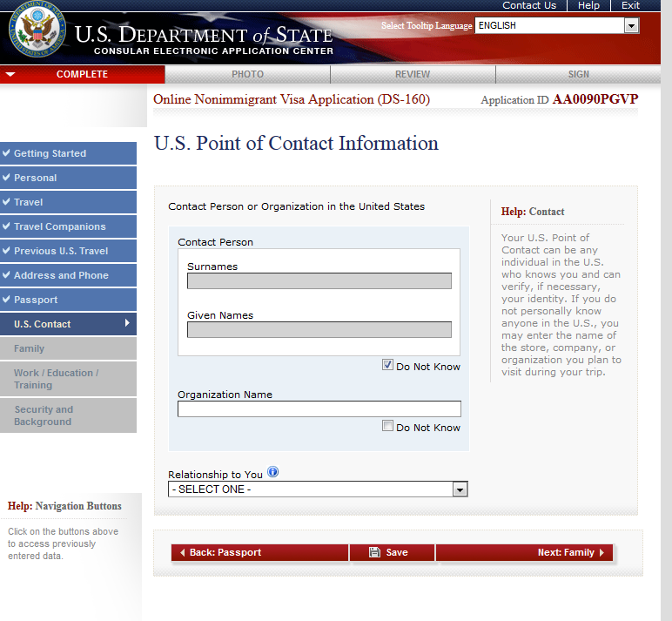
Task: Click the Next: Family button
Action: 525,552
